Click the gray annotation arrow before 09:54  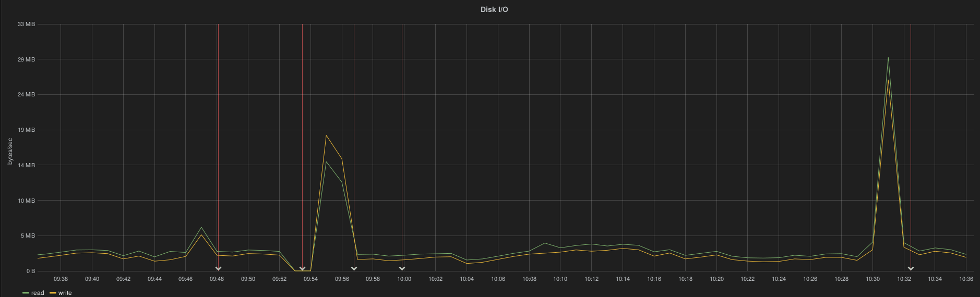click(x=302, y=269)
